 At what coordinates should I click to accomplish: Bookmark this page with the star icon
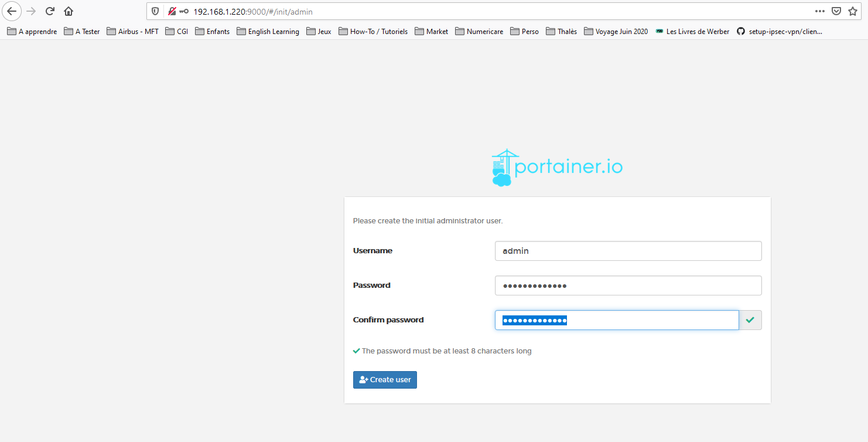[x=853, y=11]
